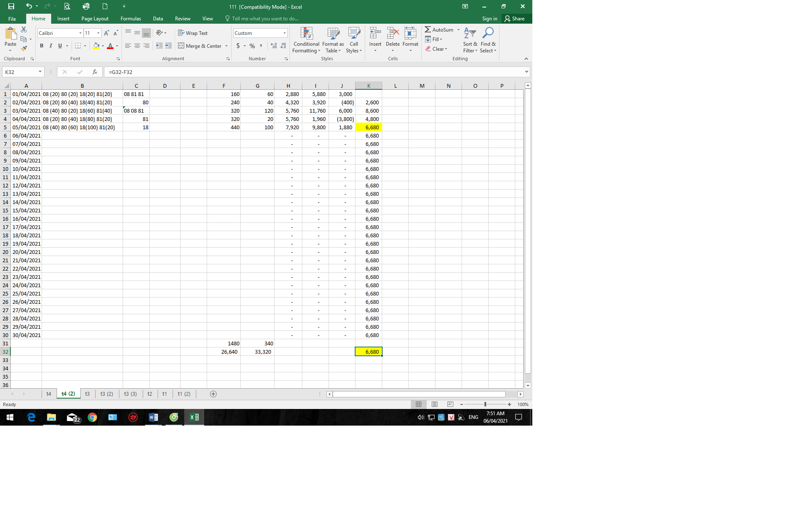Expand the Name Box dropdown arrow
Screen dimensions: 791x532
[x=40, y=72]
